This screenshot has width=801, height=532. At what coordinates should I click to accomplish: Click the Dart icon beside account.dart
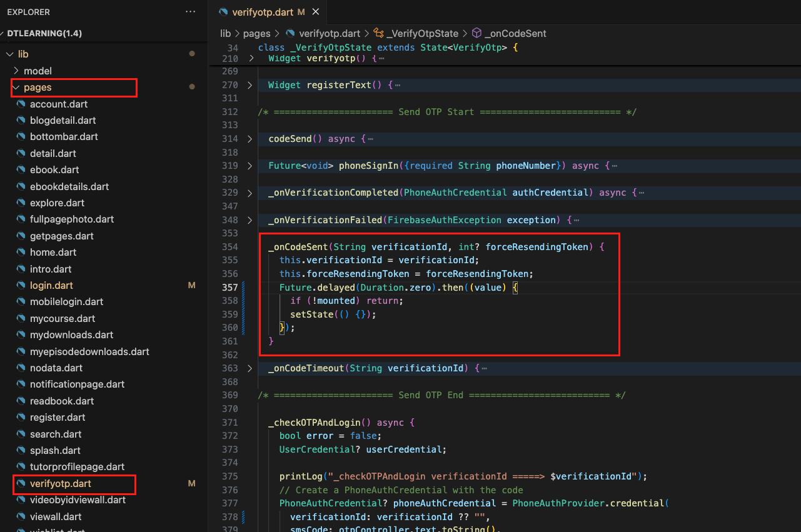click(x=21, y=104)
